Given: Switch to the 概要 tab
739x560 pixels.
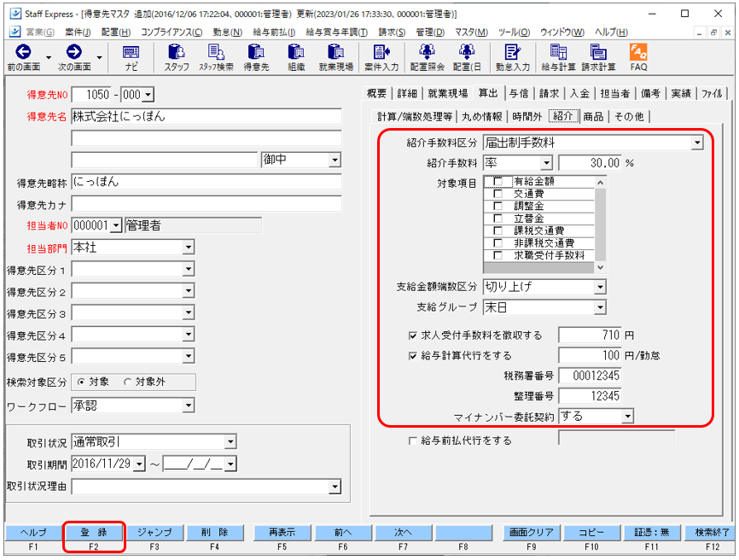Looking at the screenshot, I should point(376,94).
